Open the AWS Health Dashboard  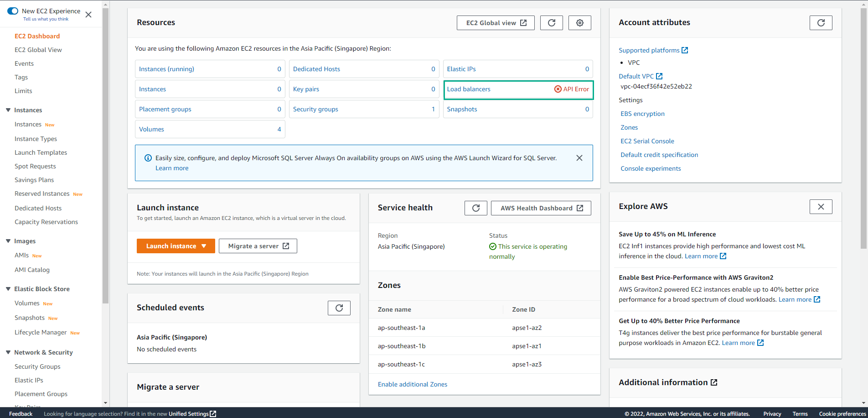point(541,208)
